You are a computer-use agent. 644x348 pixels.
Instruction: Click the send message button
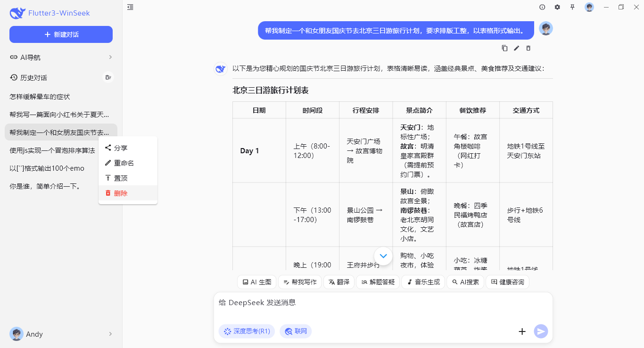point(540,331)
